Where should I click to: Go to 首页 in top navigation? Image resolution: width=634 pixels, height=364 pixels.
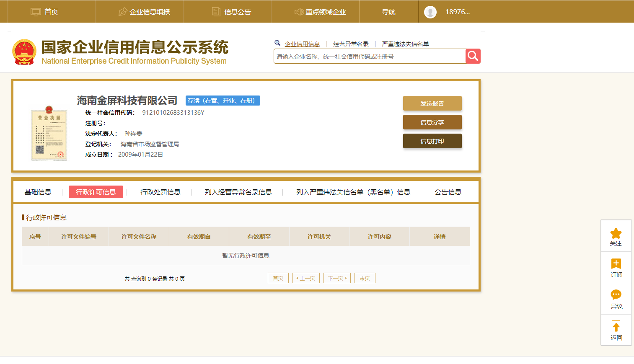click(x=45, y=12)
